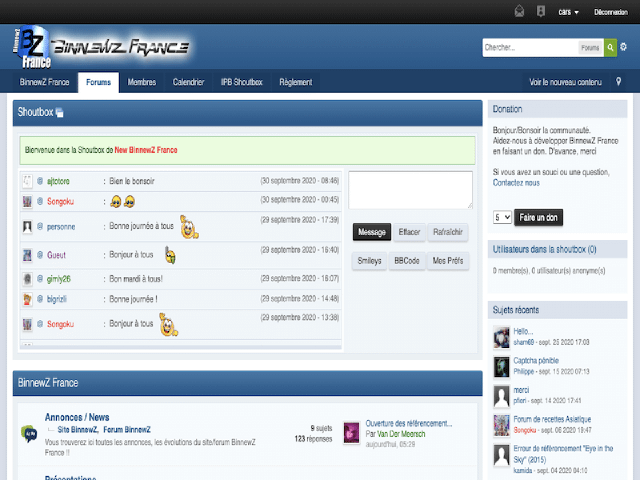Open the notifications icon in top bar
Image resolution: width=640 pixels, height=480 pixels.
[x=541, y=11]
